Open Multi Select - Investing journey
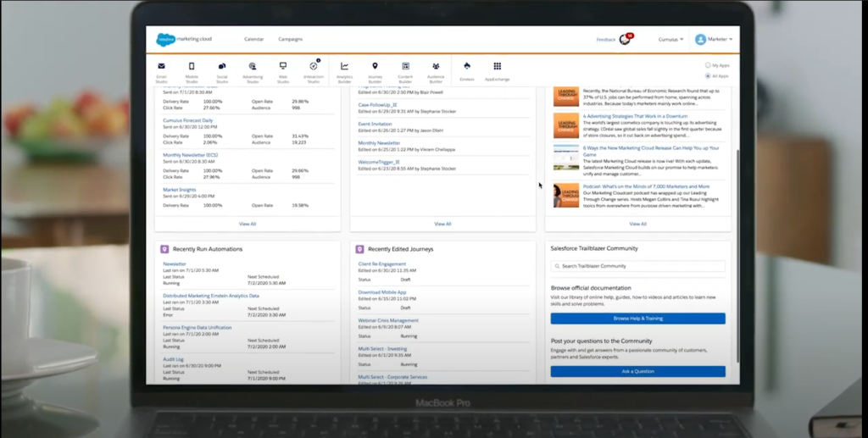This screenshot has height=438, width=868. pos(382,349)
